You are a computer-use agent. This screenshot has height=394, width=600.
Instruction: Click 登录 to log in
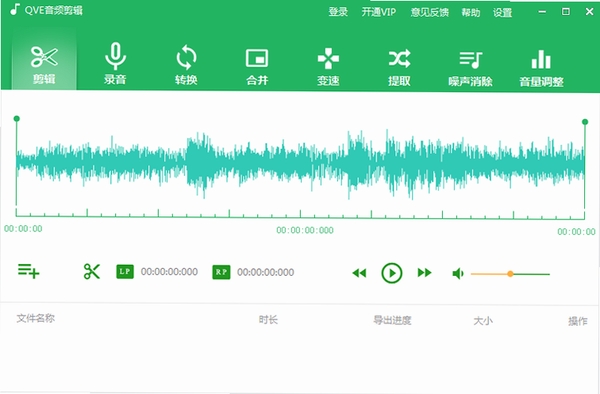click(x=338, y=12)
